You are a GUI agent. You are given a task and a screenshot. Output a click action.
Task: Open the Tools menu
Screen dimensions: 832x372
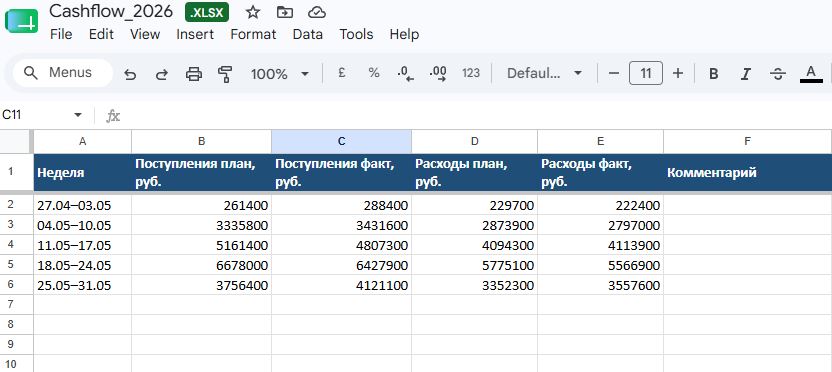pos(356,34)
